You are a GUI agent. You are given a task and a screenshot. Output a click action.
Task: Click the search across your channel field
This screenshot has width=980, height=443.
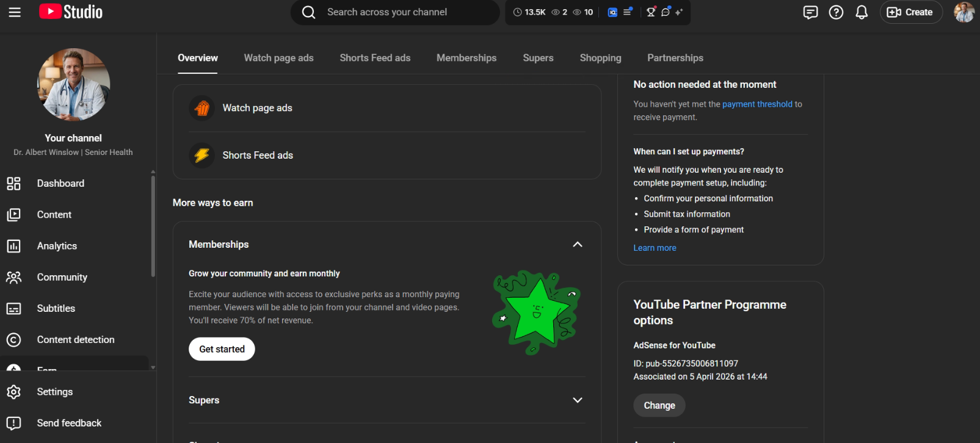395,12
